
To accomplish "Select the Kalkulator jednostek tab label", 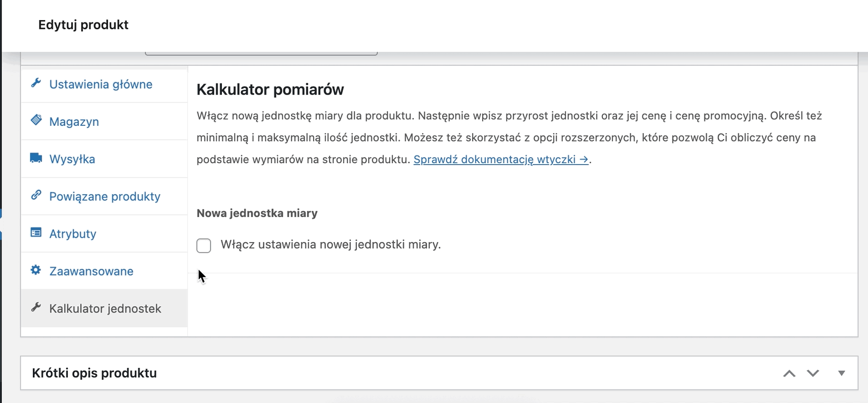I will (105, 308).
